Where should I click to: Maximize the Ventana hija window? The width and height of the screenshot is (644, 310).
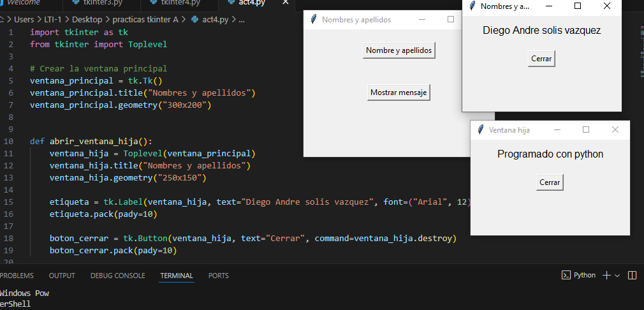(586, 129)
